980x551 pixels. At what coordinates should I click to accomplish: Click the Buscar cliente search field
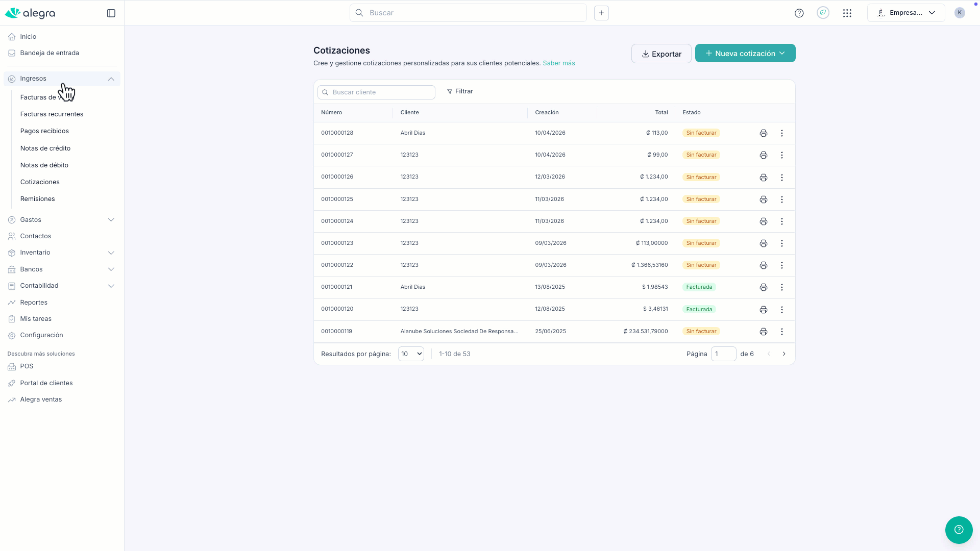[x=377, y=92]
